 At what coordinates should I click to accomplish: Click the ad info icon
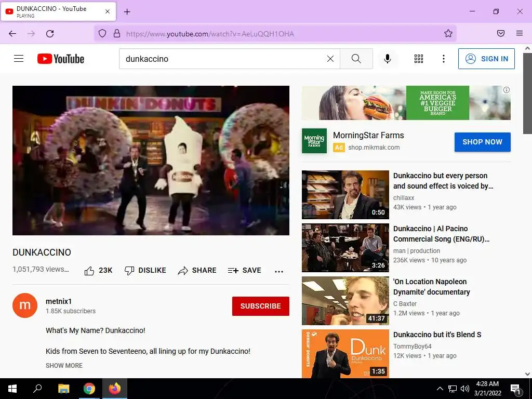pos(506,90)
